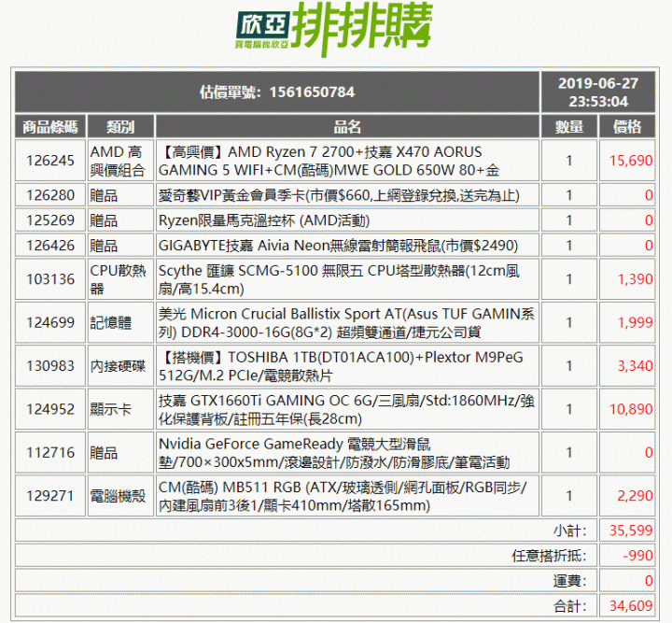The width and height of the screenshot is (672, 623).
Task: Select the AMD Ryzen 7 2700 bundle name
Action: click(329, 161)
